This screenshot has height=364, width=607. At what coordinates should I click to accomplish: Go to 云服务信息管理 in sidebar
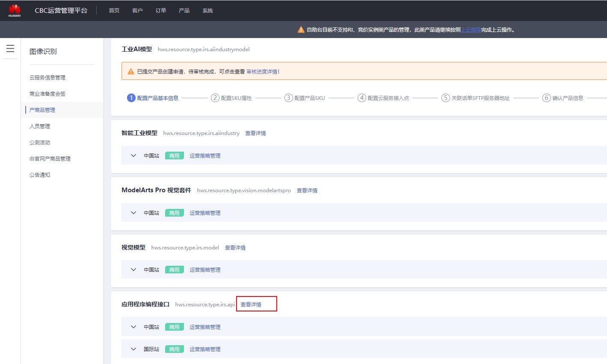(x=47, y=78)
